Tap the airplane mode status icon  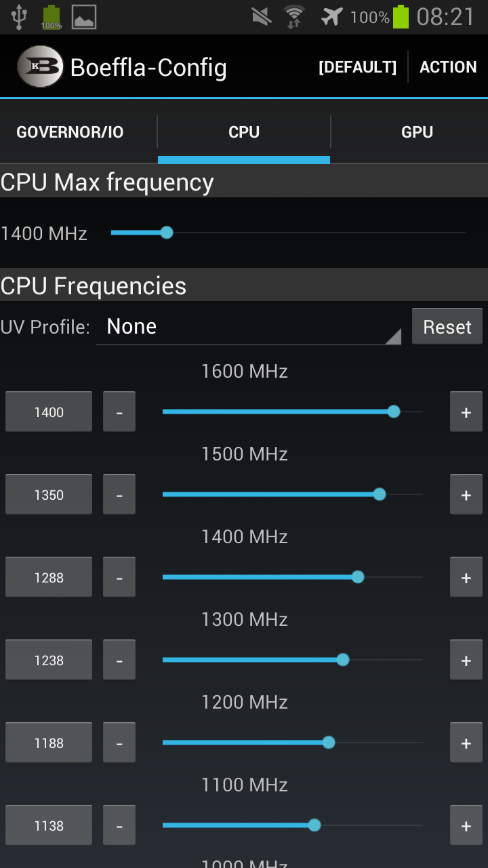click(331, 16)
